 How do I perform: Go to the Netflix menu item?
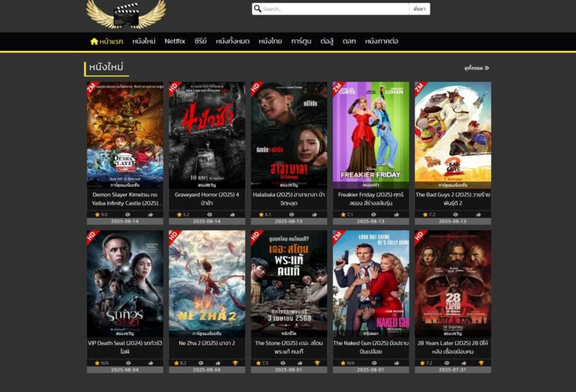click(175, 41)
